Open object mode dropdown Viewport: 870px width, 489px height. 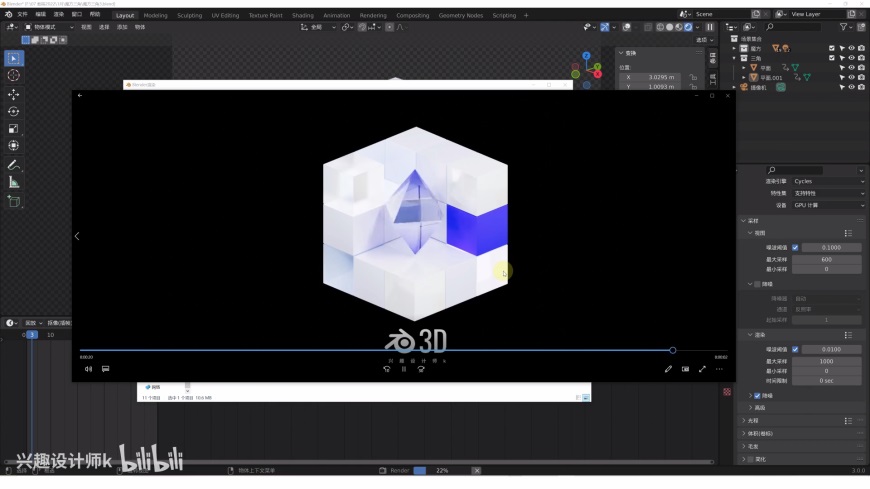point(49,27)
